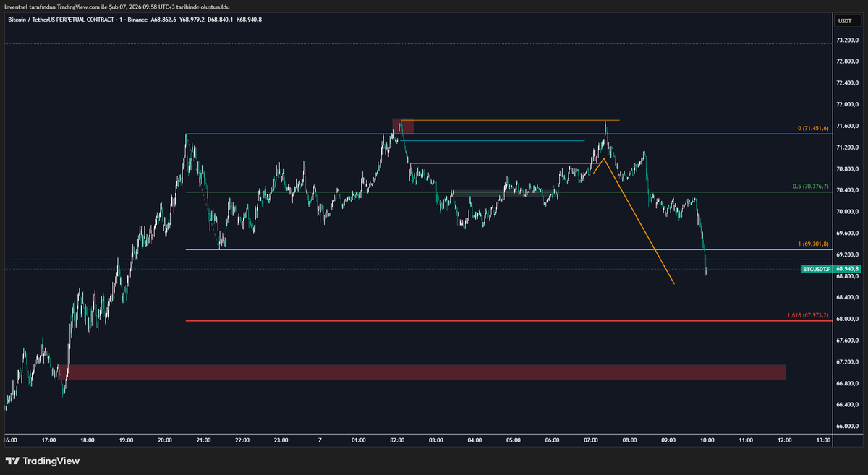Click the BTCUSDT.P current price tag
The image size is (868, 475).
point(832,269)
